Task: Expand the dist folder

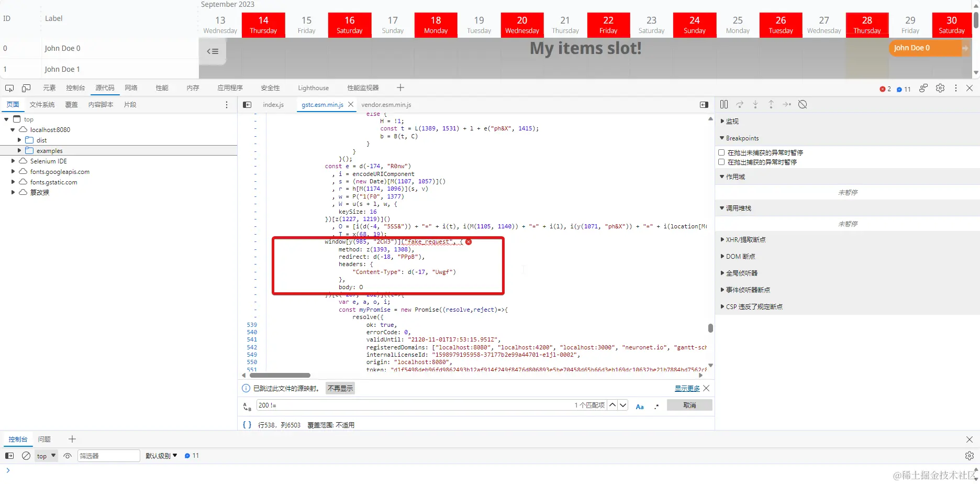Action: coord(19,140)
